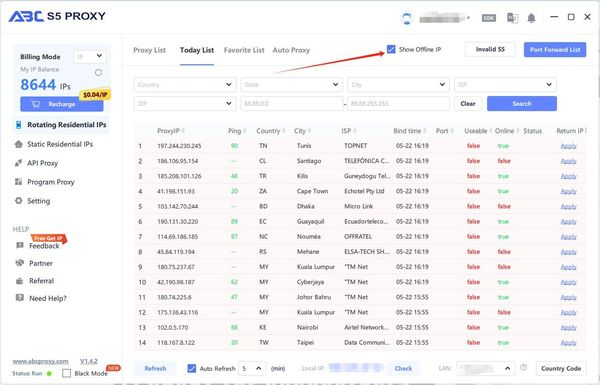600x385 pixels.
Task: Click the Clear filters button
Action: point(468,104)
